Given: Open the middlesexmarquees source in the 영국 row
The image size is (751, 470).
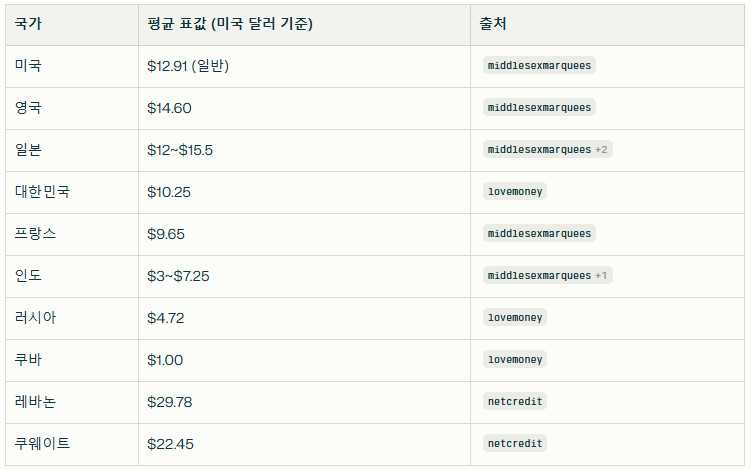Looking at the screenshot, I should click(539, 108).
